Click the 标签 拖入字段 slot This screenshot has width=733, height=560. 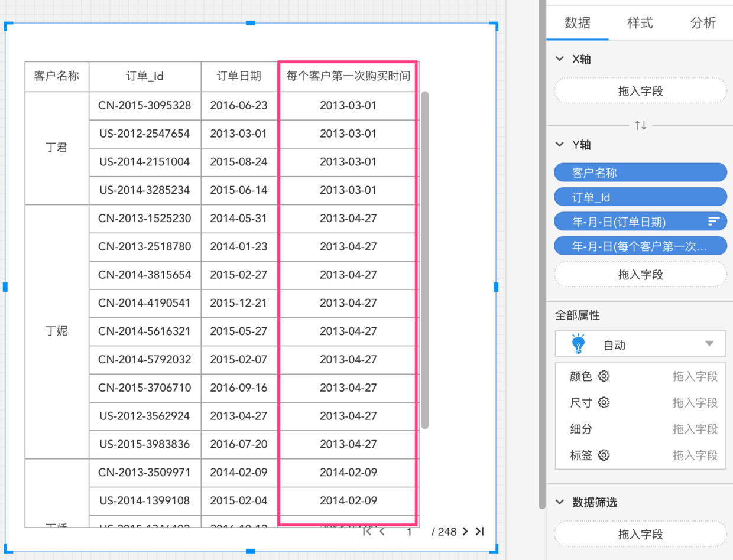click(695, 455)
